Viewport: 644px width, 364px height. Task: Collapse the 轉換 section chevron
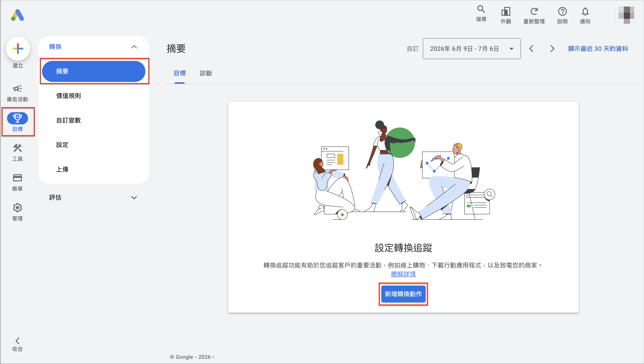(134, 47)
